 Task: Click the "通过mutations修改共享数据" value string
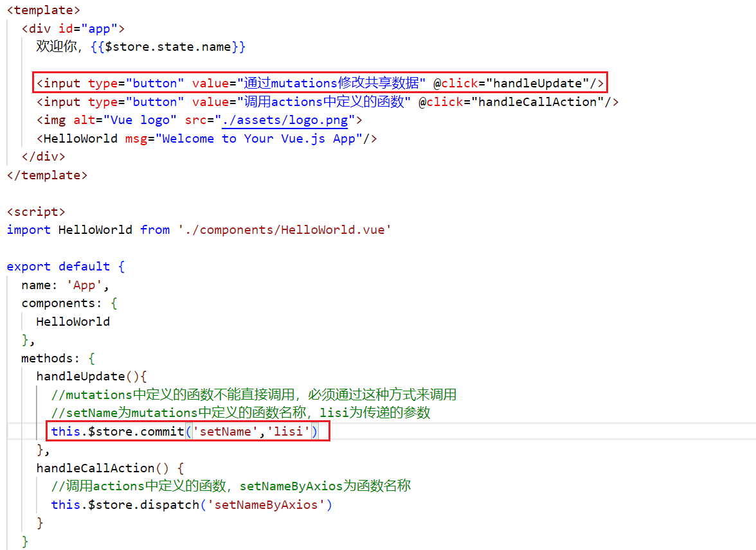click(x=332, y=84)
